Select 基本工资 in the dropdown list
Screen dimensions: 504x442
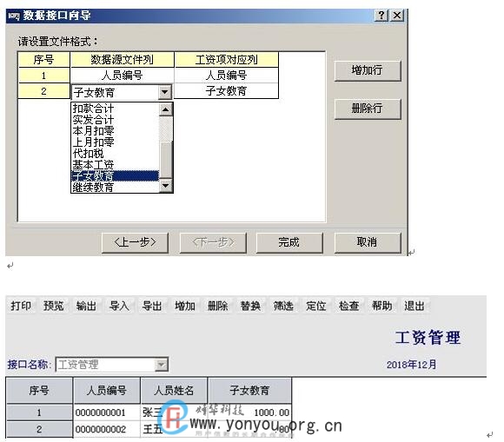(x=93, y=165)
